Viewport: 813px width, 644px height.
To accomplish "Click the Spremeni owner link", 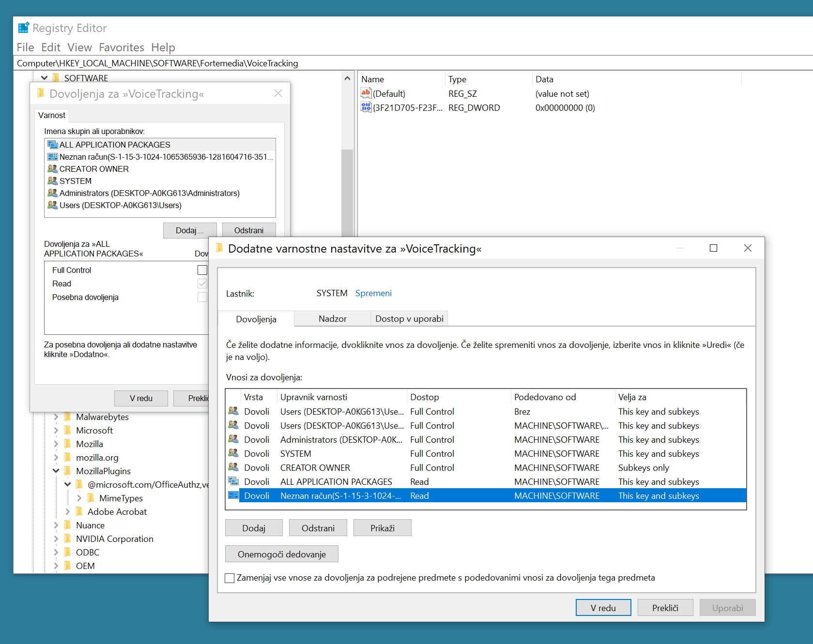I will pos(373,293).
